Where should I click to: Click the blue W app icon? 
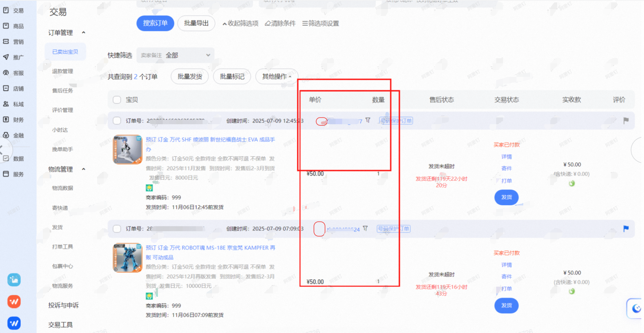point(14,323)
